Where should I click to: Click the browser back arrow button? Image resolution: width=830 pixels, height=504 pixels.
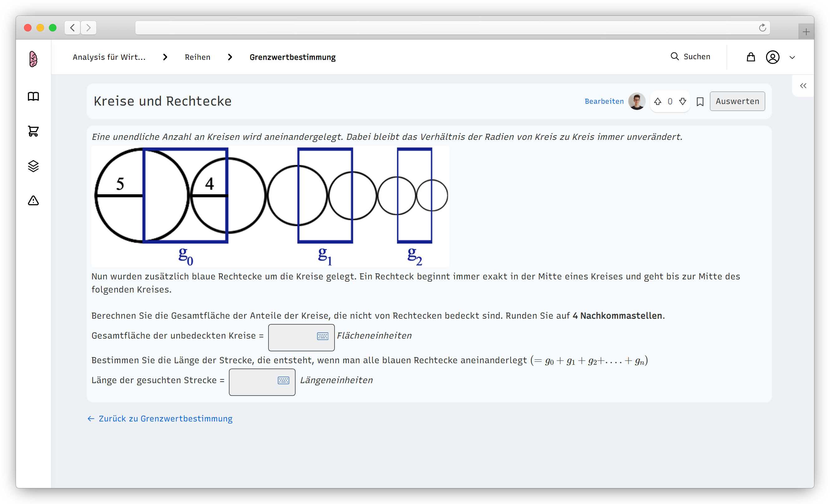[x=72, y=28]
